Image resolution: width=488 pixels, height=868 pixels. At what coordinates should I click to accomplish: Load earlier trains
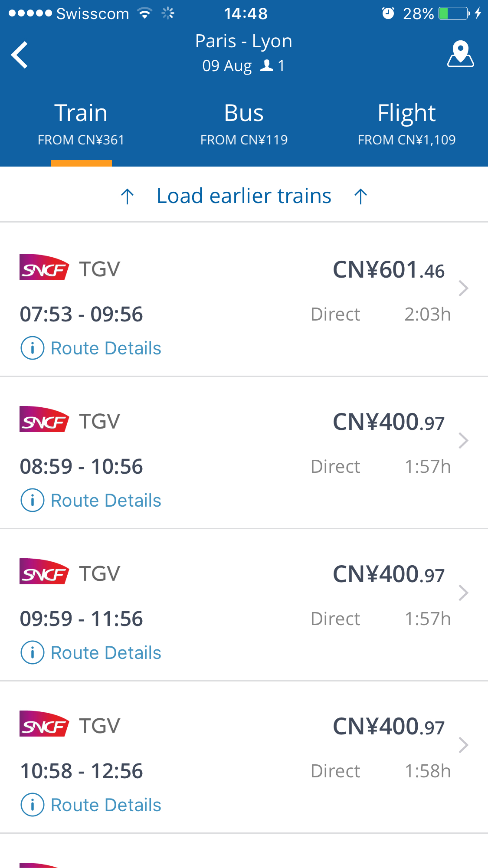(x=244, y=196)
